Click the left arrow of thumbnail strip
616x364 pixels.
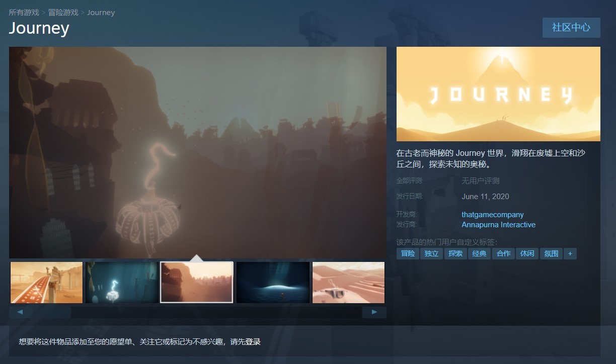coord(21,312)
